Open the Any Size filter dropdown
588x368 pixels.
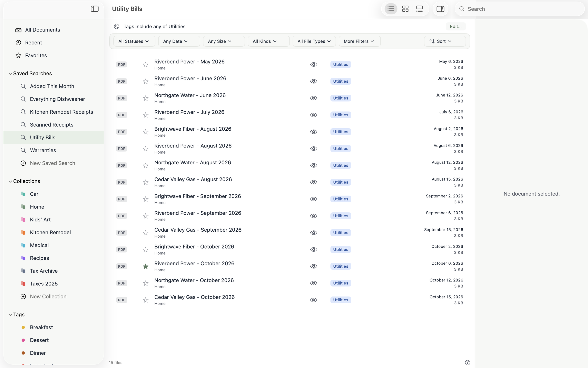click(224, 41)
